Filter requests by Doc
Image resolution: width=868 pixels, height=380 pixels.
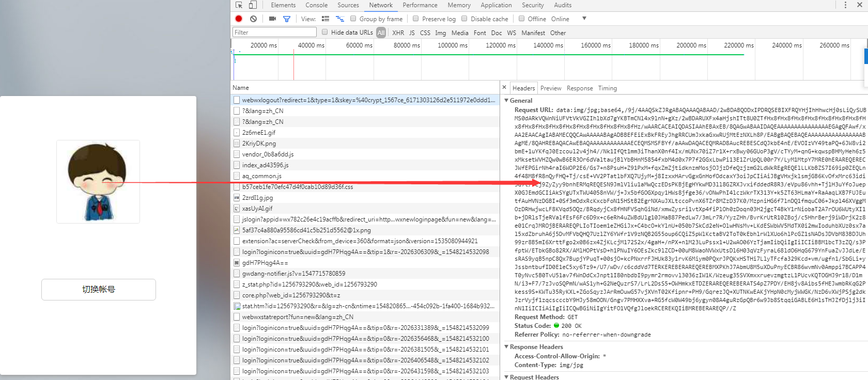[x=497, y=33]
